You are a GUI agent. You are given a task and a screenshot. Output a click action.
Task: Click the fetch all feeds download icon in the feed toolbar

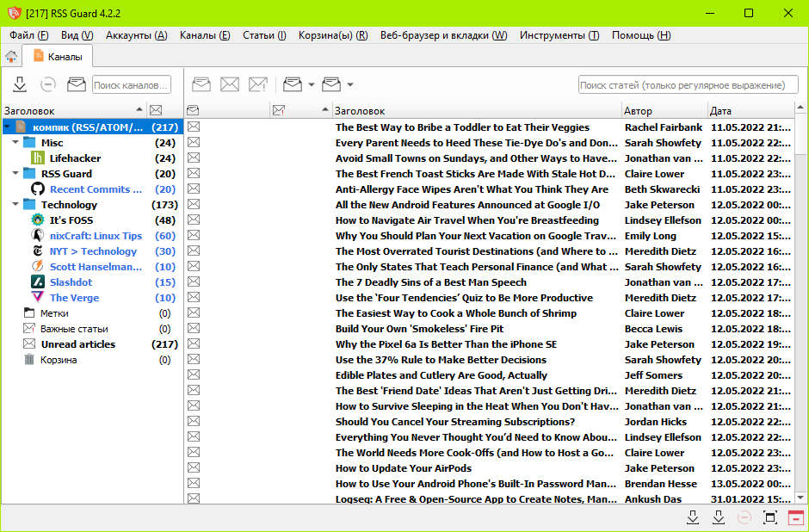[x=20, y=84]
